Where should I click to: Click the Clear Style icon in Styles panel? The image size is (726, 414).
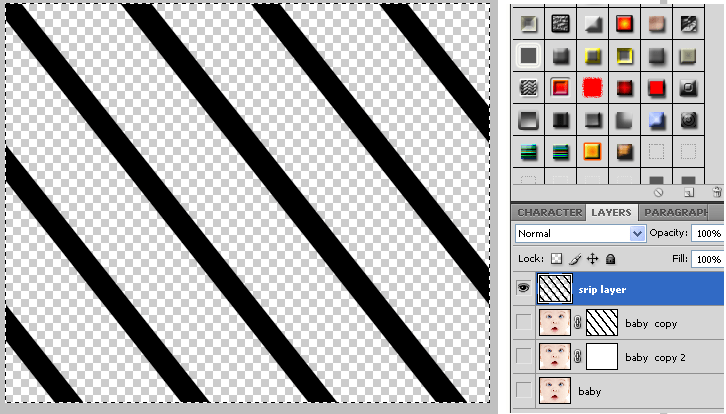pos(658,192)
